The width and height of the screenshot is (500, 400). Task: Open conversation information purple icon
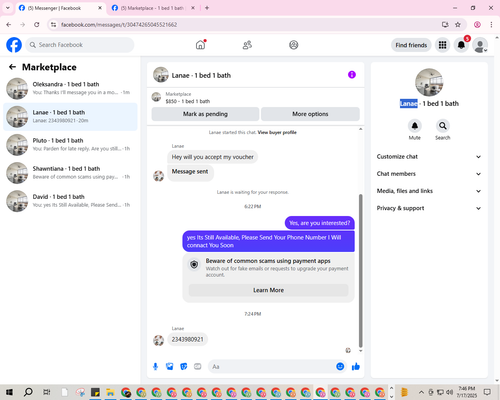352,75
